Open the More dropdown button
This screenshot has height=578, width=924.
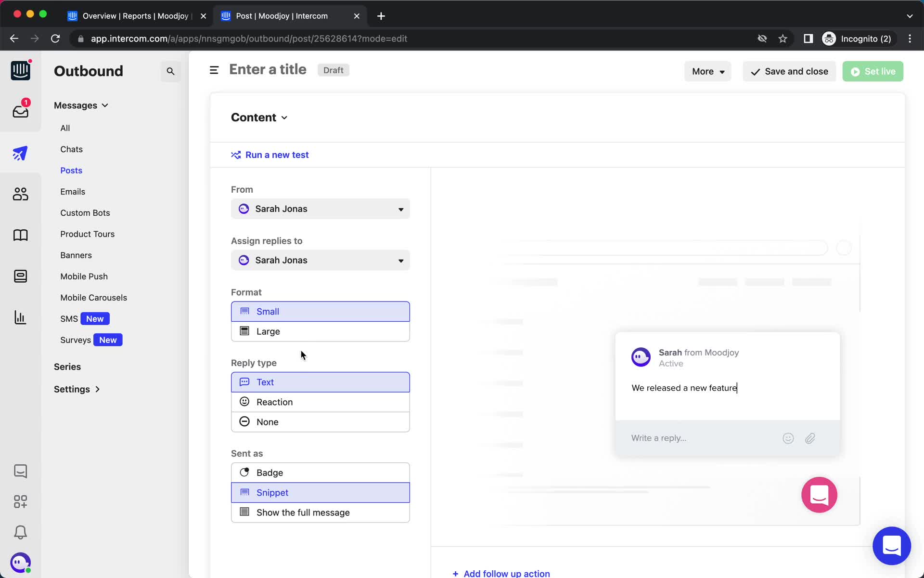tap(708, 71)
